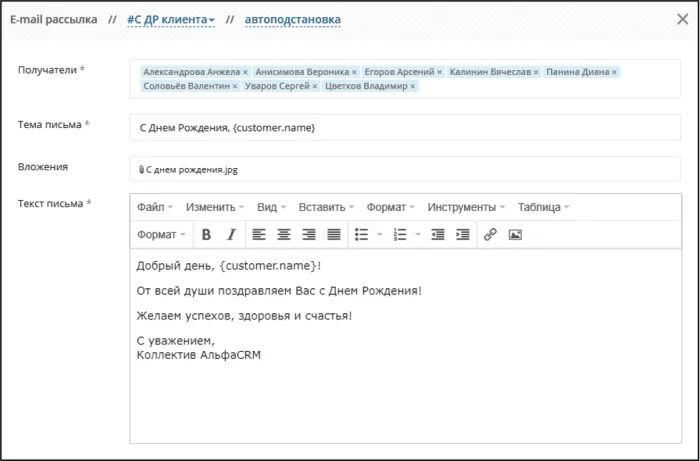Align text left

coord(259,234)
